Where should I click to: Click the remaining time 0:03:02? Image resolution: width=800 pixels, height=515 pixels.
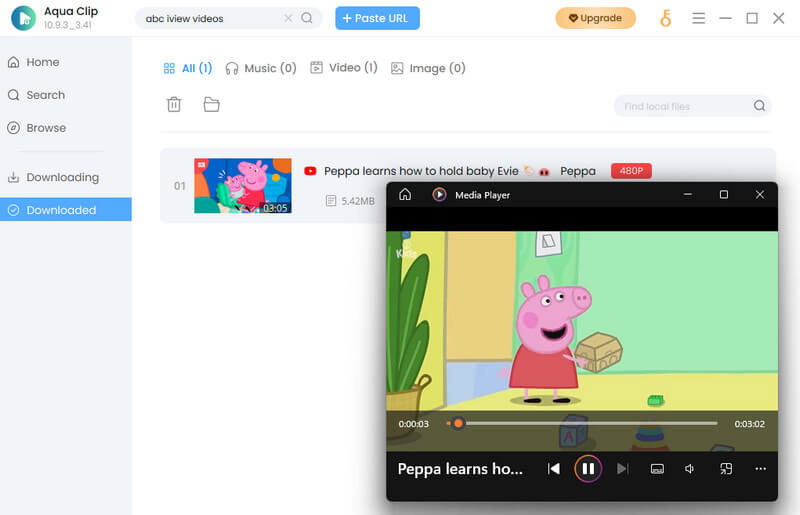point(749,424)
